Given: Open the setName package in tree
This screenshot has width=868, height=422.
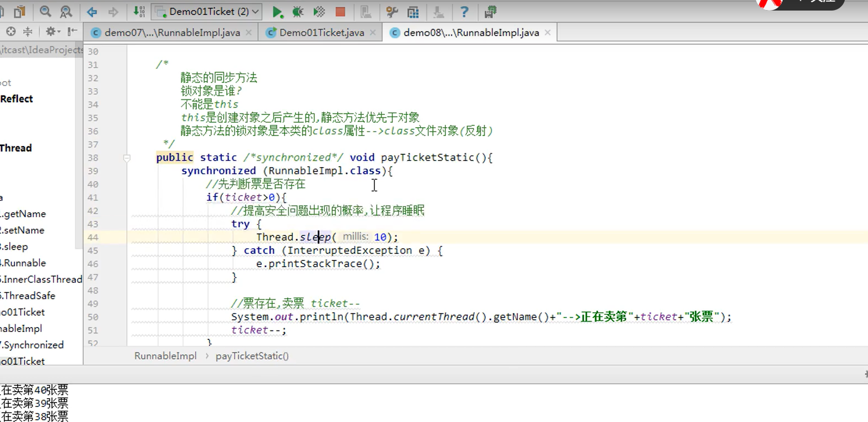Looking at the screenshot, I should (22, 230).
